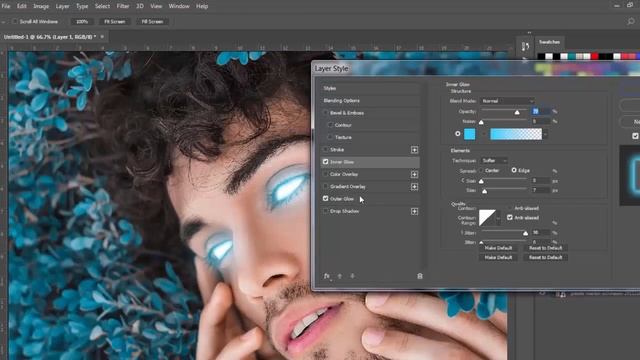The width and height of the screenshot is (640, 360).
Task: Click the Range value field
Action: [x=540, y=232]
